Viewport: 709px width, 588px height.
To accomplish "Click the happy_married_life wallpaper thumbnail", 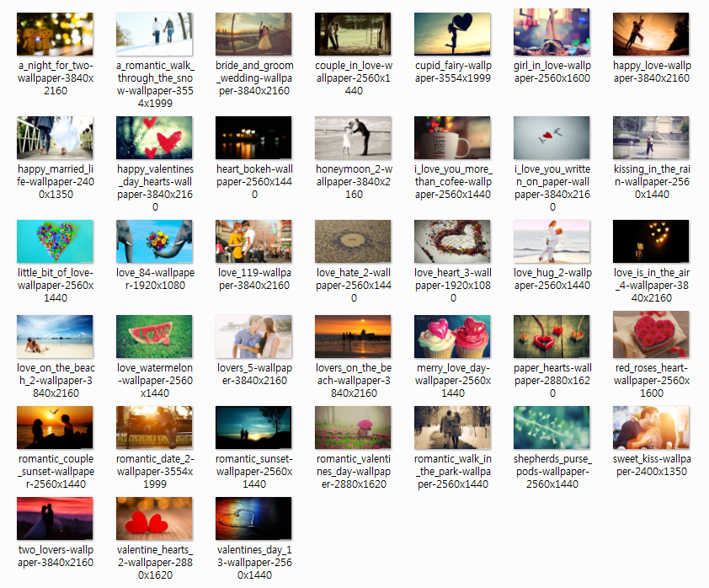I will tap(55, 137).
